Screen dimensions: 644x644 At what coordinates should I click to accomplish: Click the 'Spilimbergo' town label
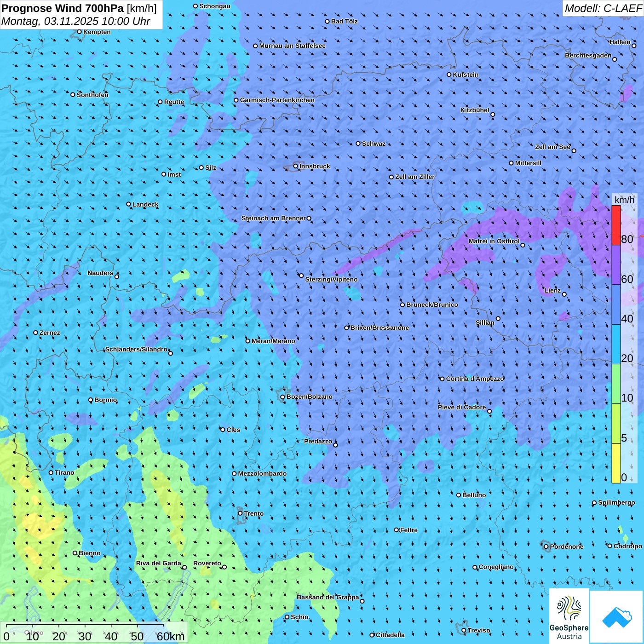[x=616, y=502]
